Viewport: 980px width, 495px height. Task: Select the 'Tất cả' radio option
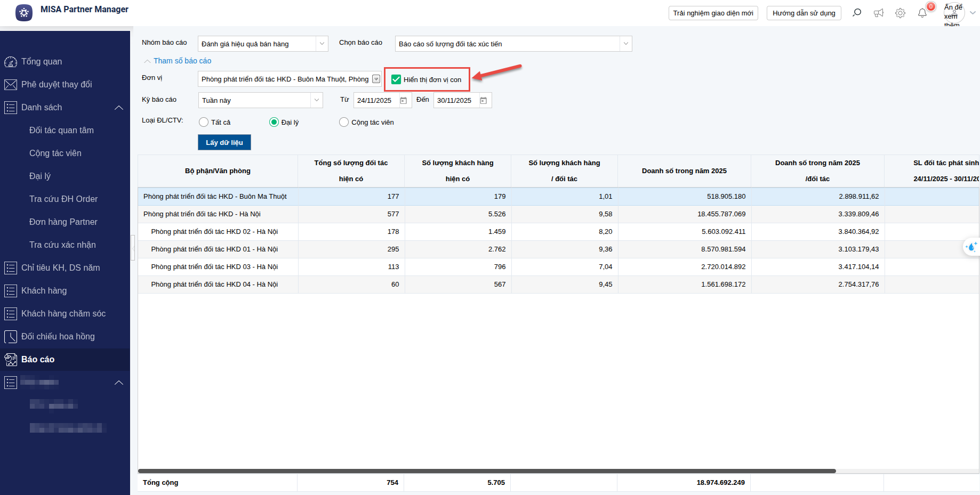[204, 123]
